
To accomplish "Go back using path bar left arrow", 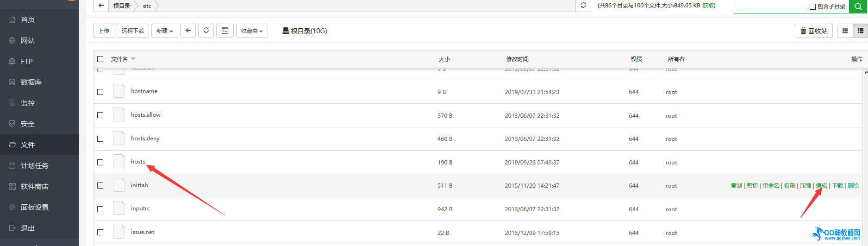I will point(101,6).
